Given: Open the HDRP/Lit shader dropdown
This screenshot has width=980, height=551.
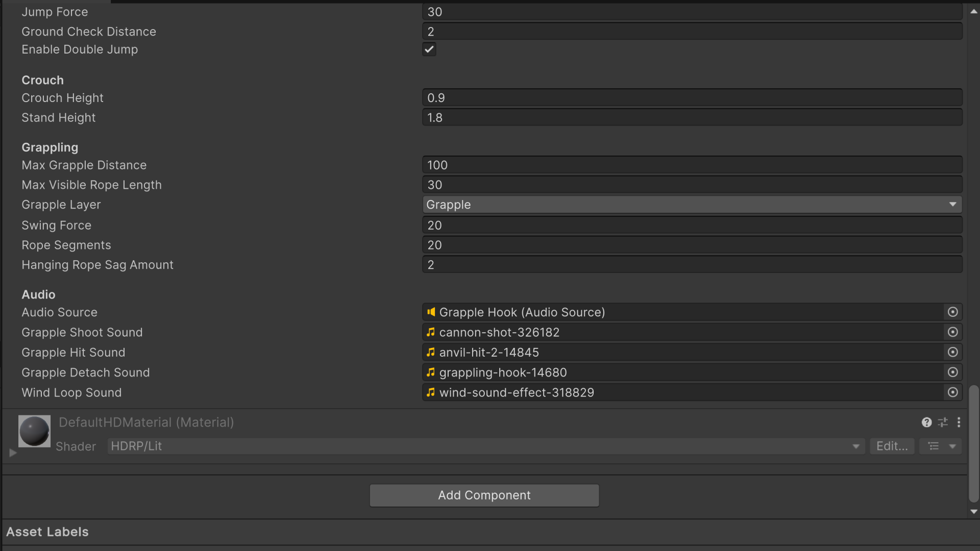Looking at the screenshot, I should [x=486, y=446].
